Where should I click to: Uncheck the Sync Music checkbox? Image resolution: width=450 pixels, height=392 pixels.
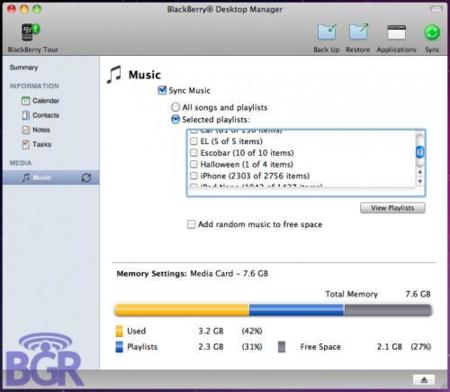[x=162, y=90]
